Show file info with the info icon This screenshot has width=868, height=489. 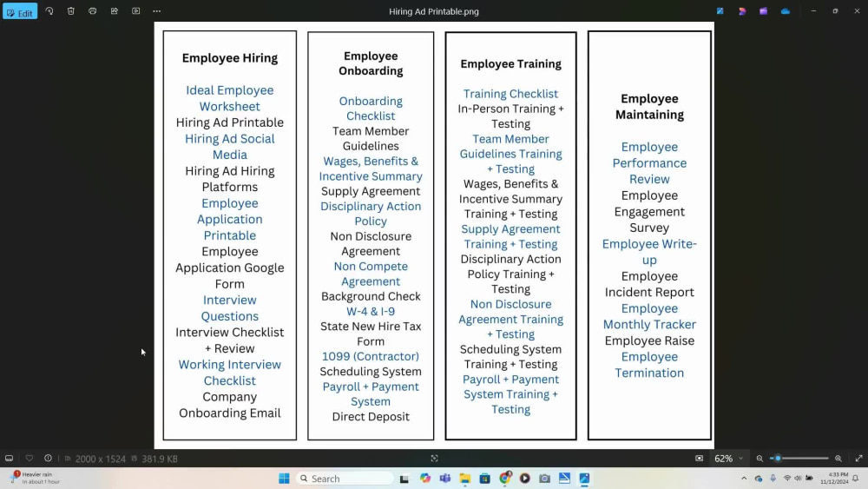coord(48,459)
